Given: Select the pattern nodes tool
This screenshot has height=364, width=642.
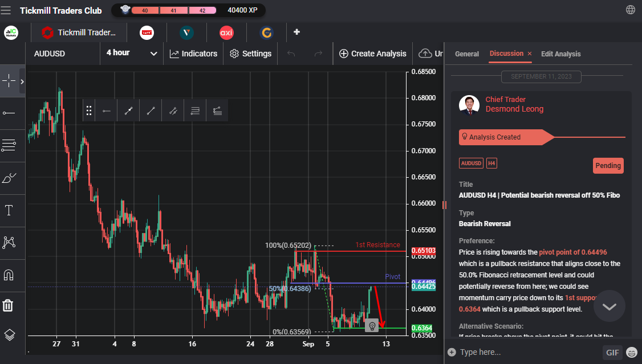Looking at the screenshot, I should click(x=9, y=243).
